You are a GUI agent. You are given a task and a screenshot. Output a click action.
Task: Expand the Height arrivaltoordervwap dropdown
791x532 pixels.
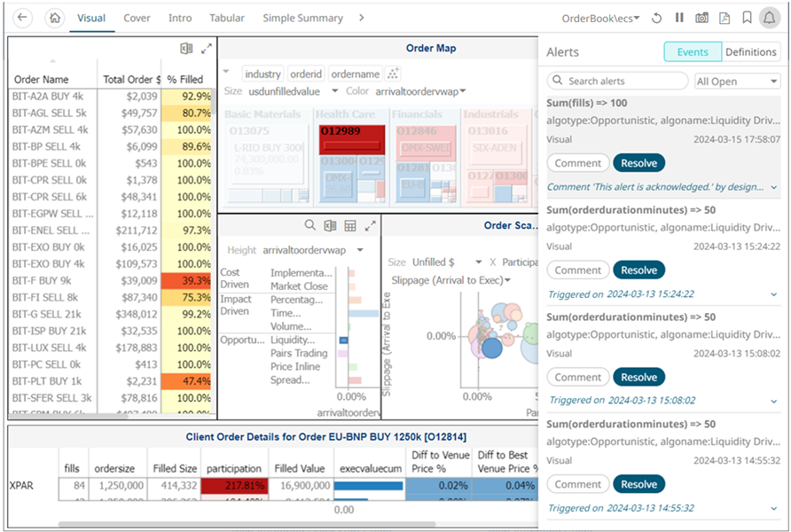coord(360,251)
